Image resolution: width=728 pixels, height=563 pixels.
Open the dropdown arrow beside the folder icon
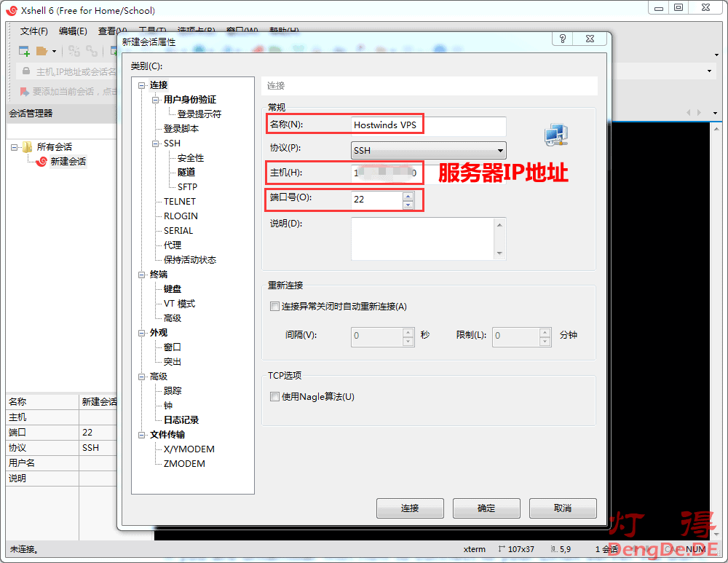coord(54,51)
